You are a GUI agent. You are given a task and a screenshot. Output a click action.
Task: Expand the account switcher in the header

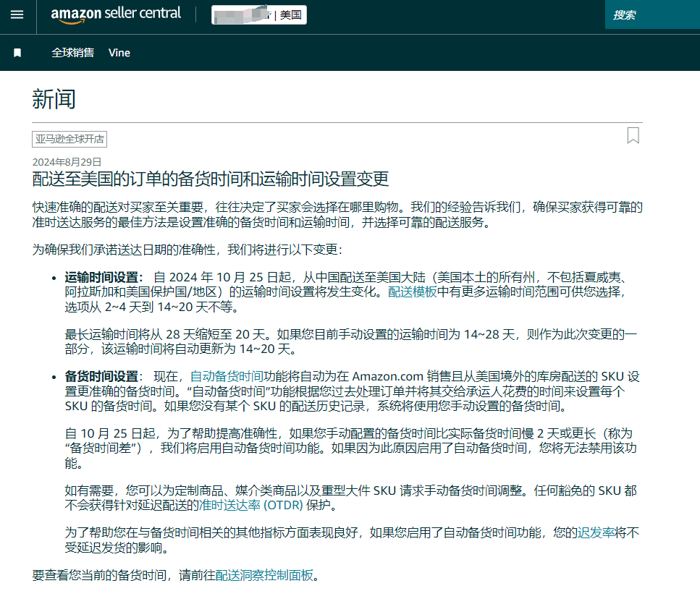[258, 14]
